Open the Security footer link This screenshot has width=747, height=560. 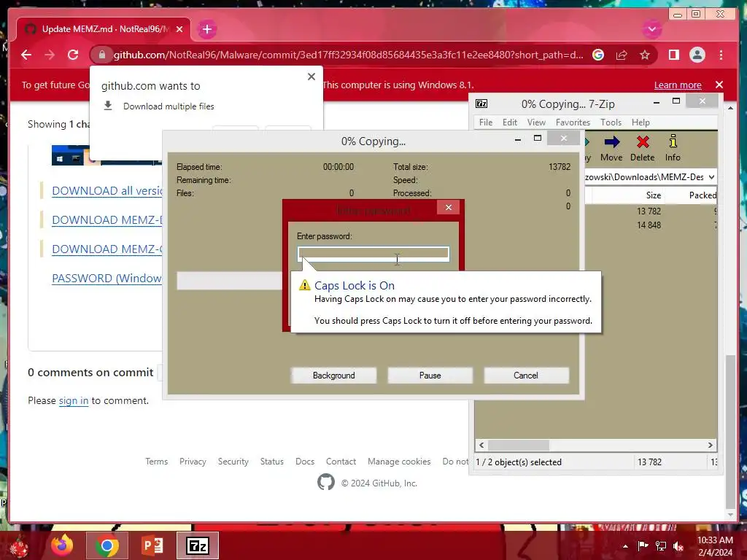tap(233, 462)
